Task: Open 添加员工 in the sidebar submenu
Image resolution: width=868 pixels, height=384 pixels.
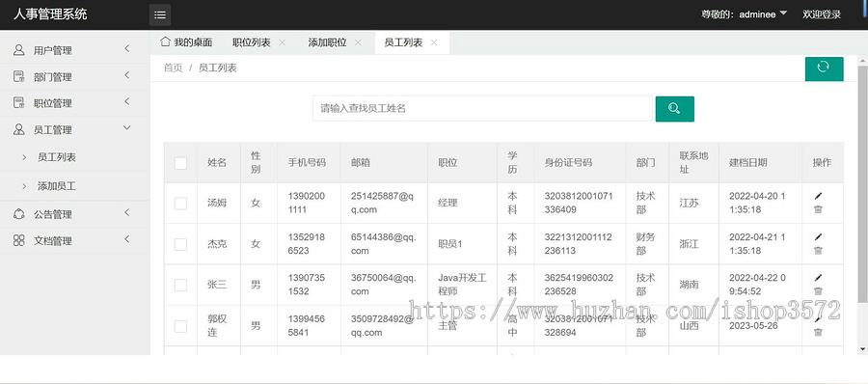Action: tap(57, 186)
